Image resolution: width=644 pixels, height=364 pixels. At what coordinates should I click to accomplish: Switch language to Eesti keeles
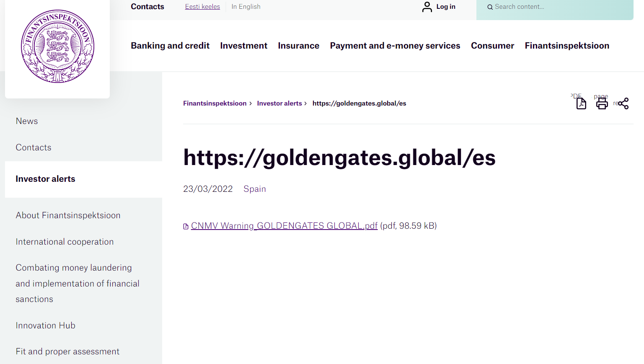coord(202,7)
